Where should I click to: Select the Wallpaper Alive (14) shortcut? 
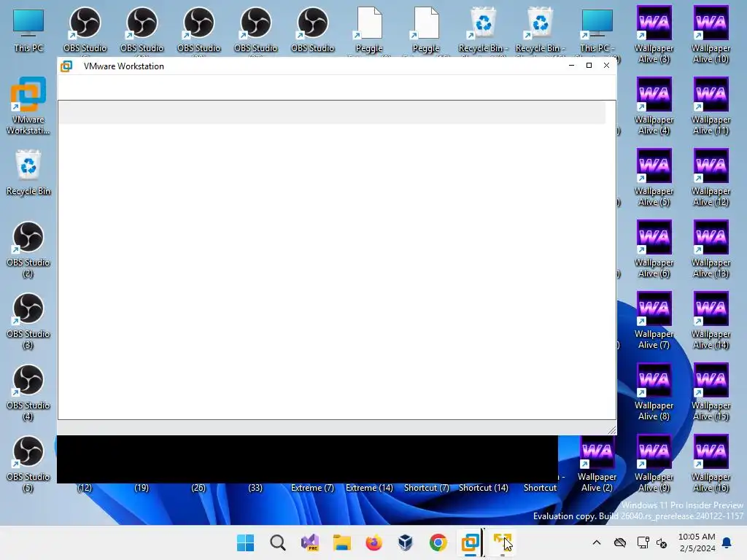711,321
